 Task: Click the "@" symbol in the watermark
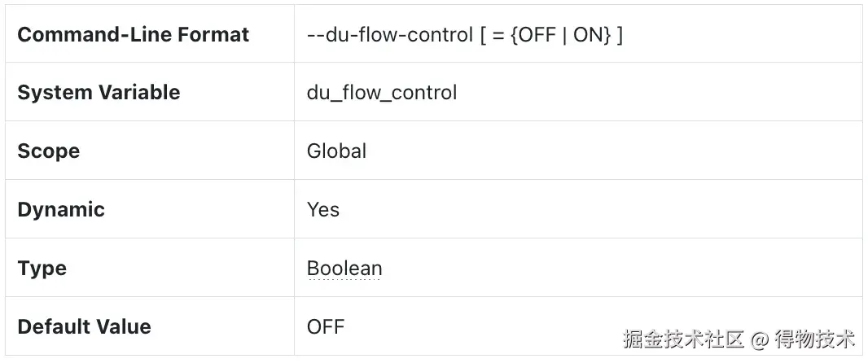coord(759,338)
